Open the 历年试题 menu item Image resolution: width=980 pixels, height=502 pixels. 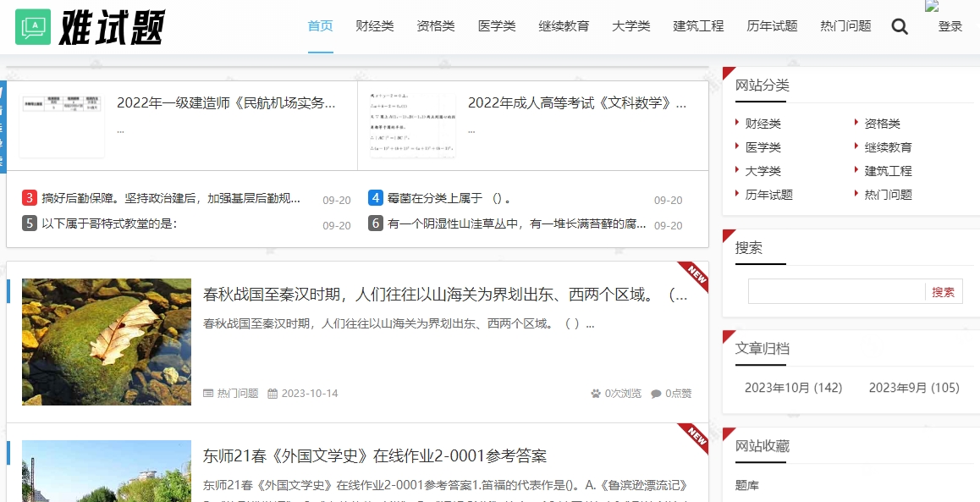[771, 26]
